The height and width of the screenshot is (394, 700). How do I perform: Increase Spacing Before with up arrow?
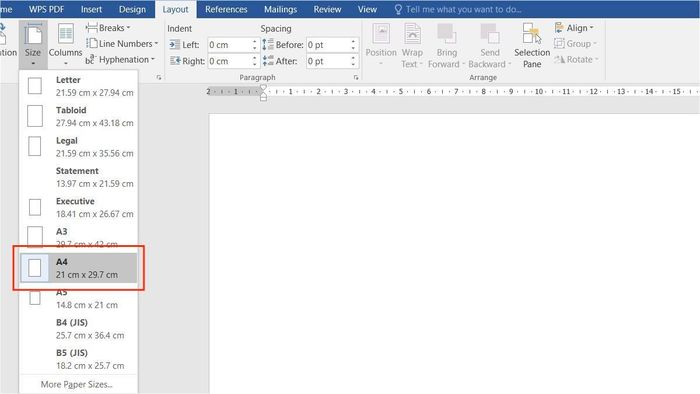point(353,41)
